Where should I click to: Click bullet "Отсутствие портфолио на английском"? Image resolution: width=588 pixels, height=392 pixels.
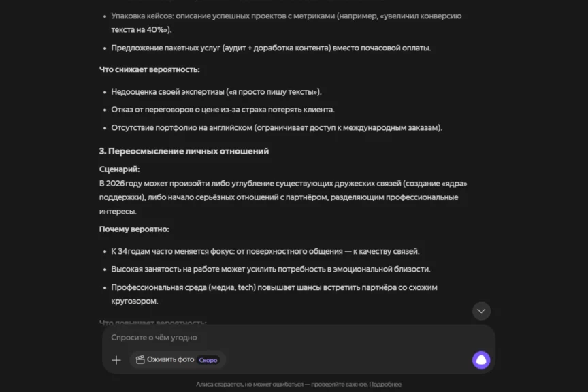pyautogui.click(x=276, y=127)
